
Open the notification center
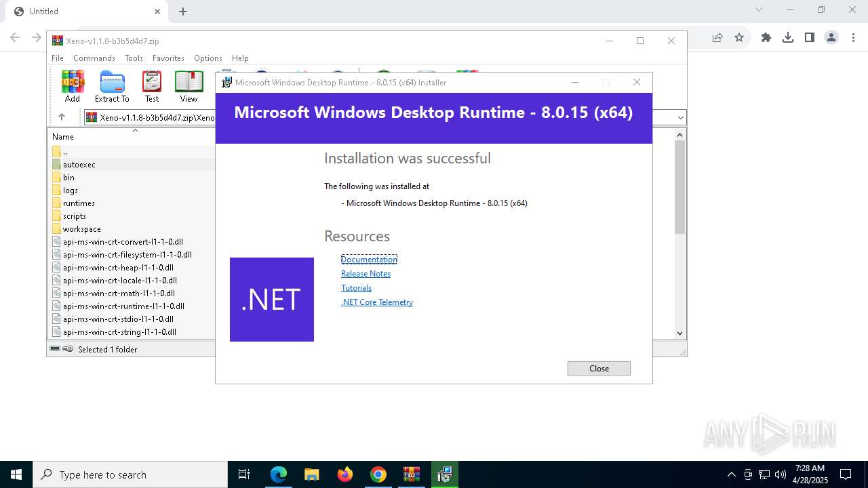coord(846,474)
